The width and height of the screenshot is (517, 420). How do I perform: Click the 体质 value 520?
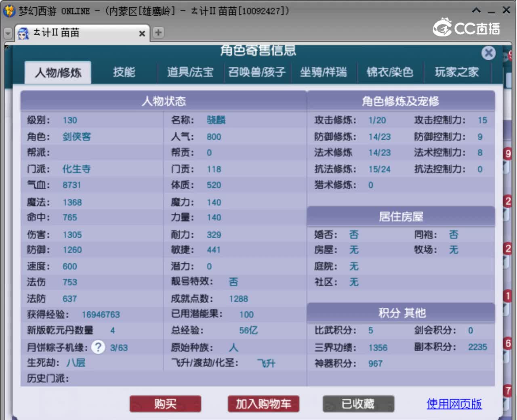[x=214, y=185]
